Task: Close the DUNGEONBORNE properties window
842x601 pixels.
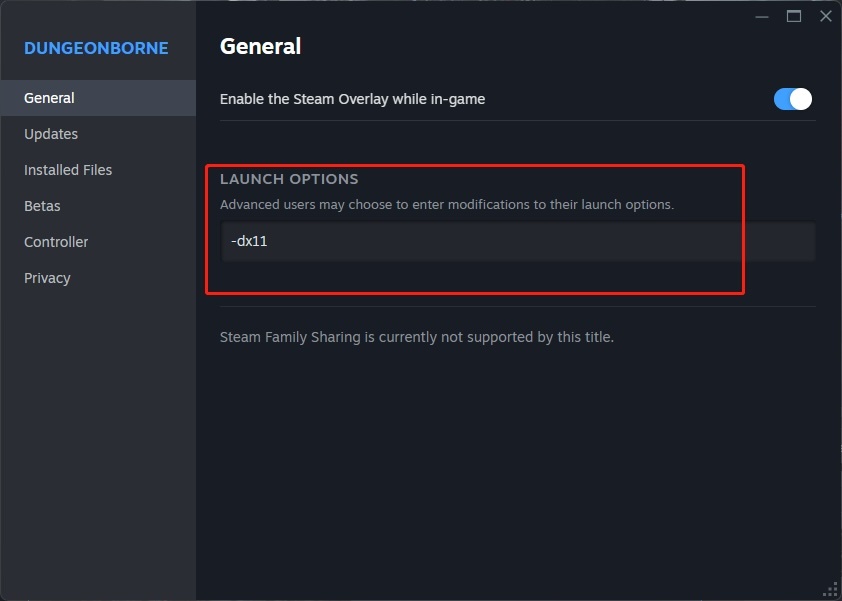Action: pyautogui.click(x=826, y=16)
